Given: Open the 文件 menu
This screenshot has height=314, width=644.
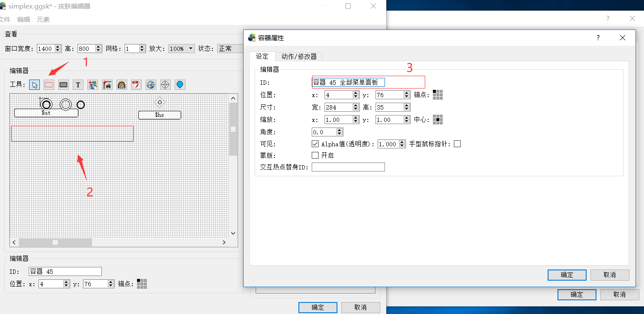Looking at the screenshot, I should point(5,19).
